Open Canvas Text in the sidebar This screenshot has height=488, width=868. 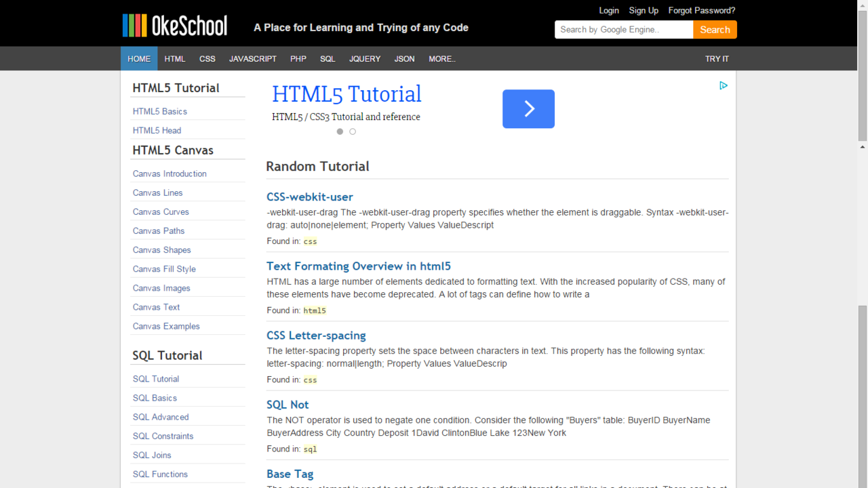(x=157, y=307)
